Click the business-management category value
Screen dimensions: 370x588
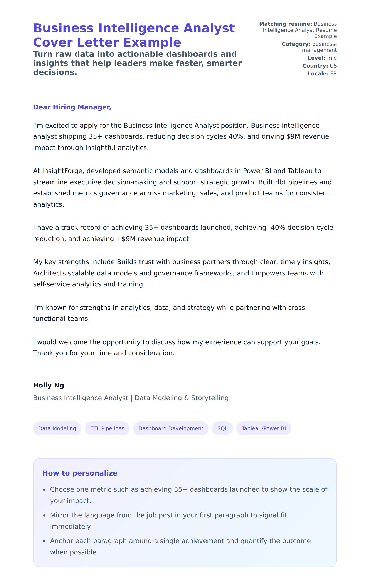(x=319, y=47)
